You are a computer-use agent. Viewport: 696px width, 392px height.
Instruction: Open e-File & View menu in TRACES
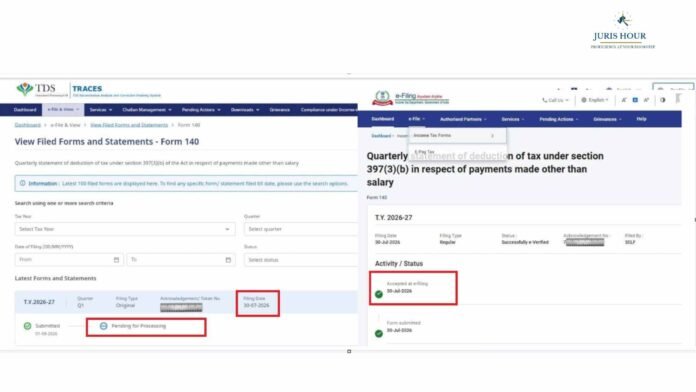coord(63,110)
